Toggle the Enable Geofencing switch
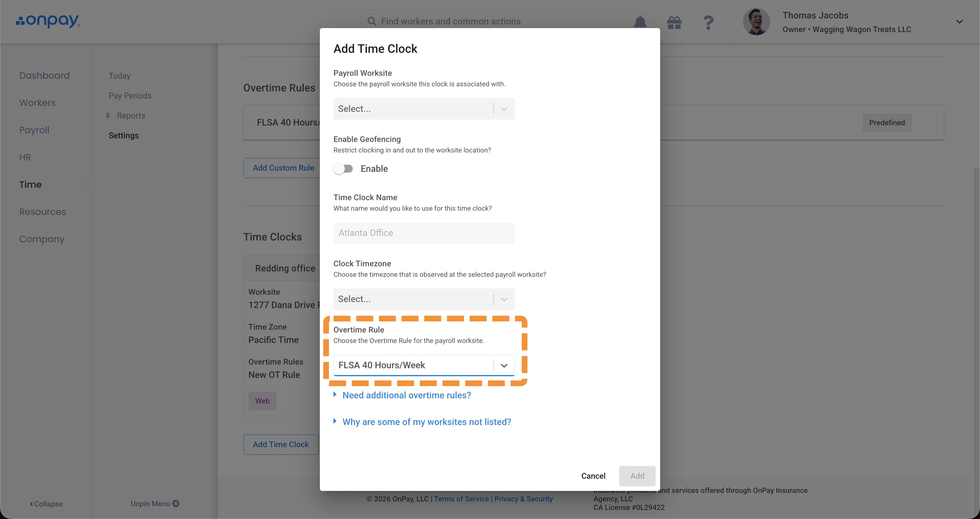 point(343,169)
